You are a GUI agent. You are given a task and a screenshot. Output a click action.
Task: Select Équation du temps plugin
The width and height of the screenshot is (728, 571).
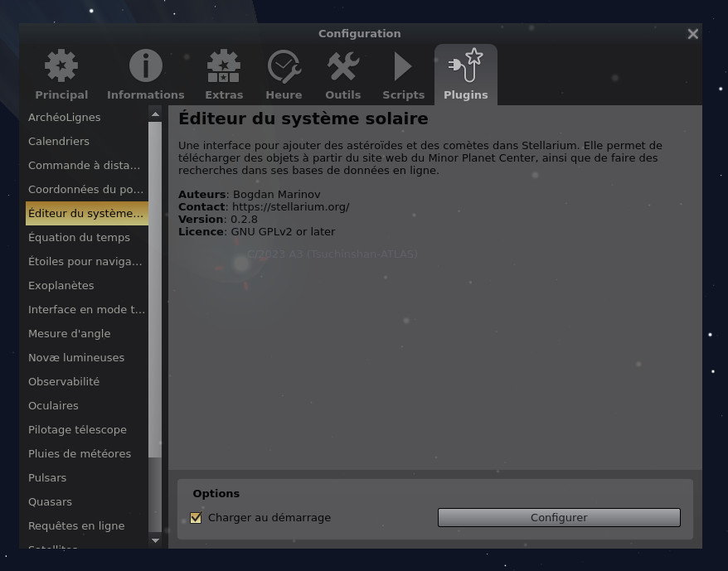87,237
